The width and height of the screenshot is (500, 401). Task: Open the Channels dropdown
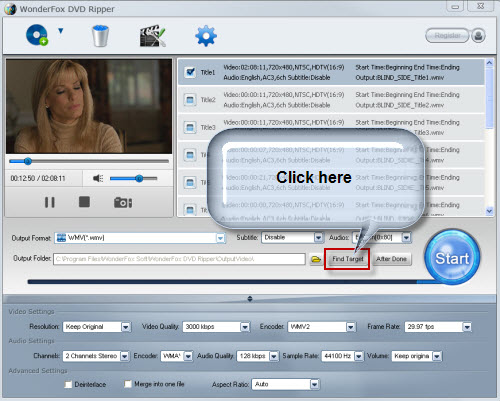(x=124, y=356)
